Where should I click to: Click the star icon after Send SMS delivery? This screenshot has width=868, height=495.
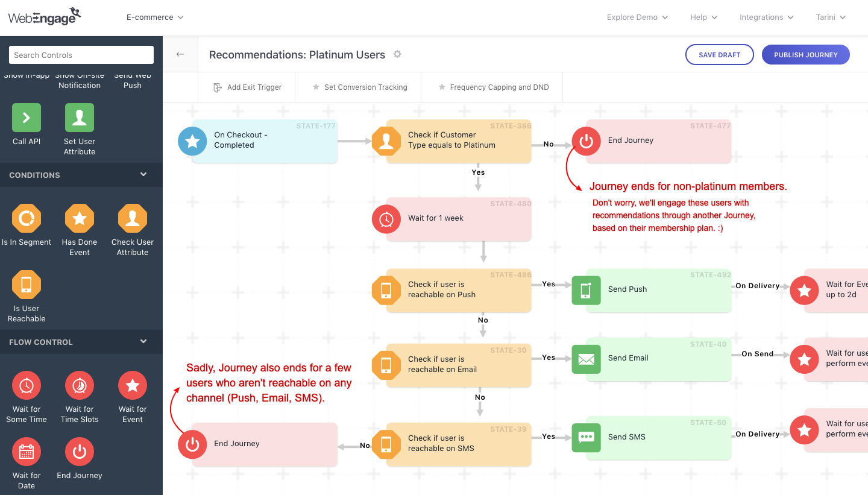click(805, 430)
